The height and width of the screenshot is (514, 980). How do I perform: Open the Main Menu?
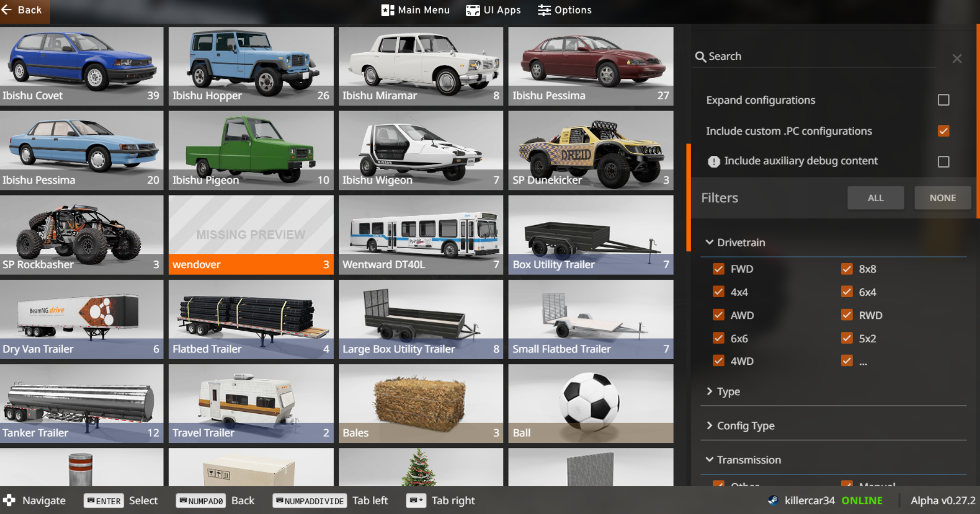tap(415, 10)
